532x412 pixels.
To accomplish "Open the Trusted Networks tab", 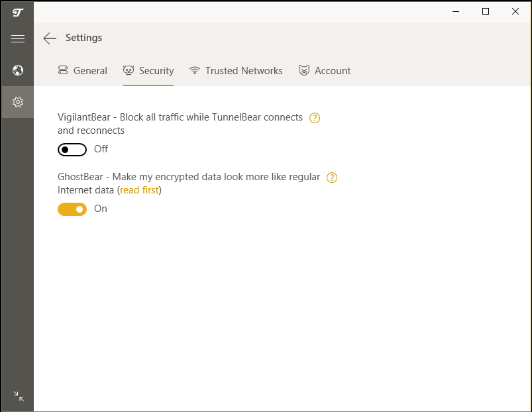I will click(236, 70).
